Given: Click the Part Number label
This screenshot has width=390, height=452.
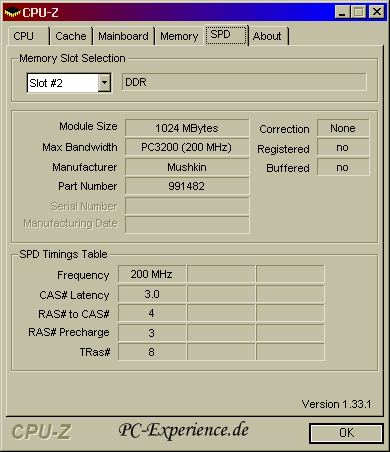Looking at the screenshot, I should click(x=88, y=186).
